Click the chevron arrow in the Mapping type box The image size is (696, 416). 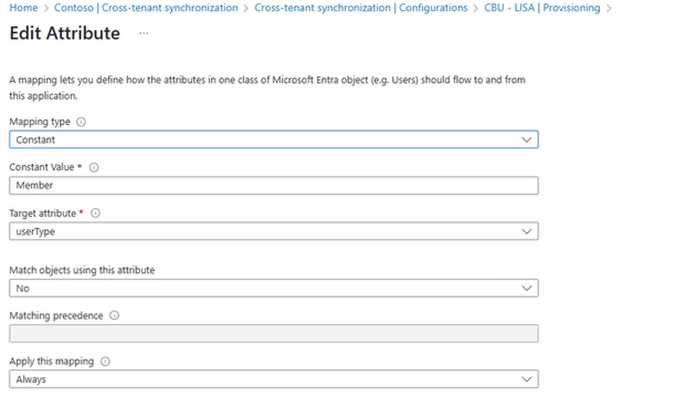pyautogui.click(x=527, y=140)
